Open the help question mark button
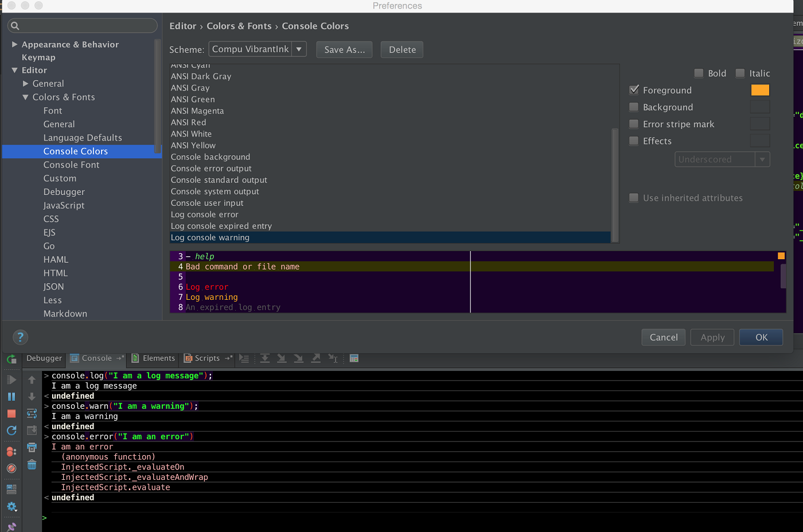803x532 pixels. [x=20, y=337]
